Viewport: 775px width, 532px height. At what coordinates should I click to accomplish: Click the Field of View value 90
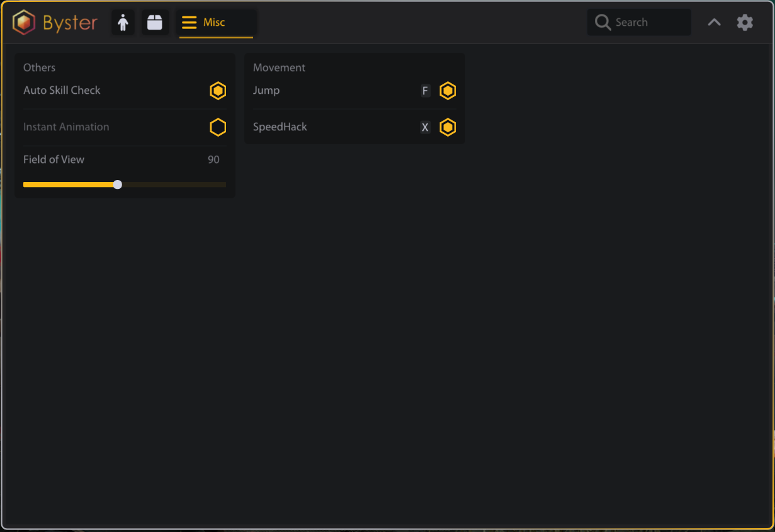213,160
